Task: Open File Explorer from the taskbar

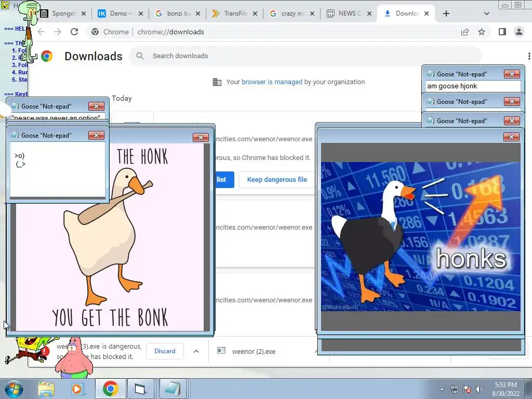Action: click(x=46, y=389)
